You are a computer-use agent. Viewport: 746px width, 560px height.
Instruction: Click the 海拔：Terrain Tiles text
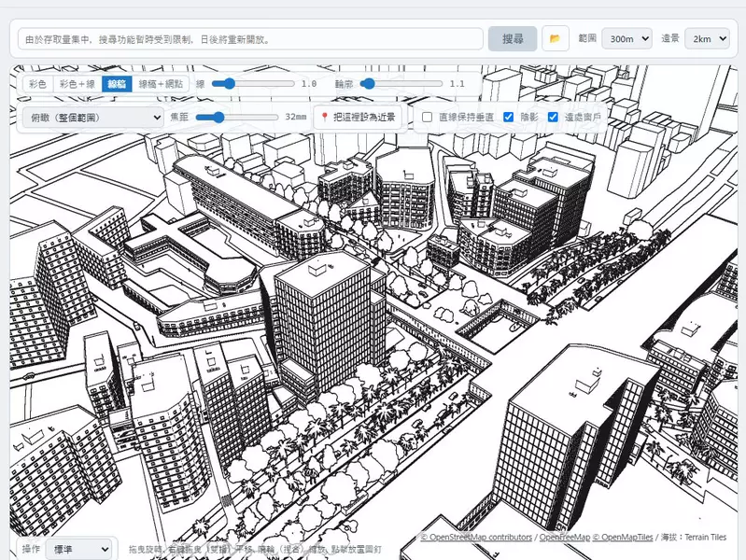(x=694, y=538)
